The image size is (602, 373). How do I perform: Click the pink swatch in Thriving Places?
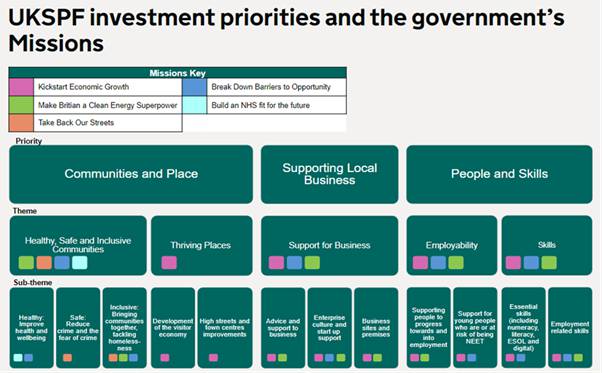[x=169, y=263]
